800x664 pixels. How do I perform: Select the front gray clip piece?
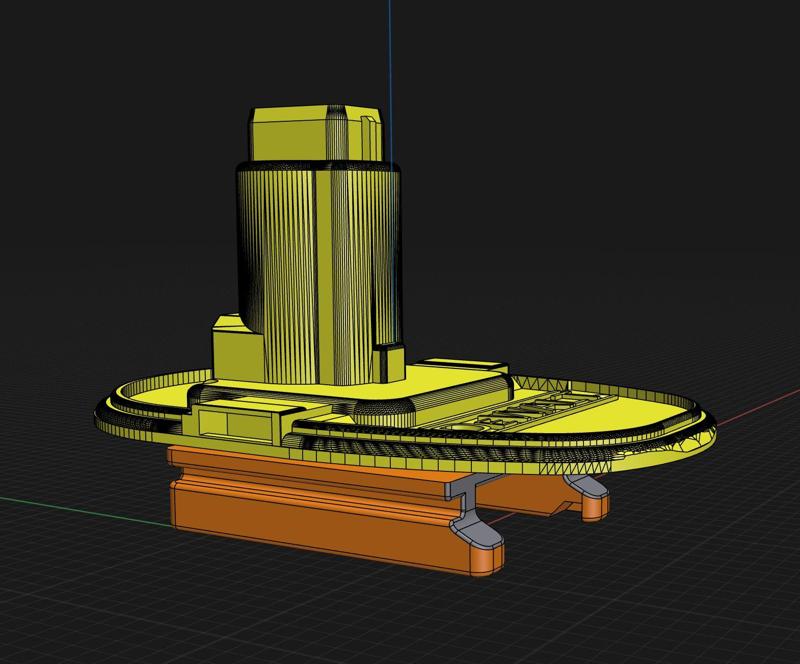472,510
